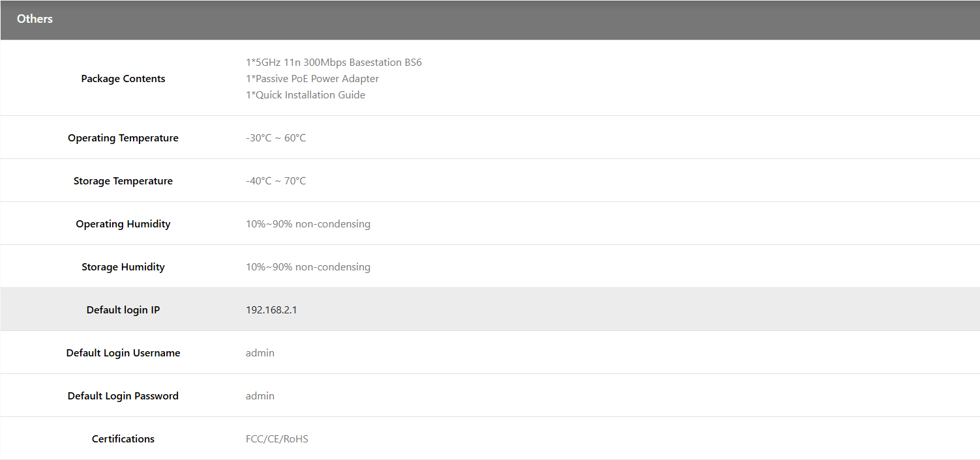Click the Passive PoE Power Adapter line
This screenshot has width=980, height=460.
coord(312,79)
